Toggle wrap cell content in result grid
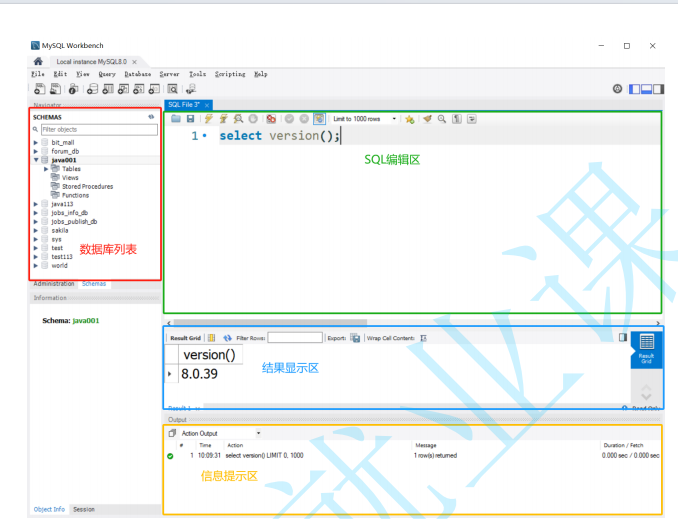Screen dimensions: 678x519 pos(423,338)
